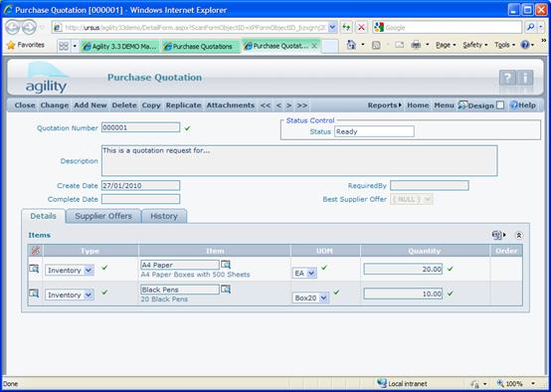Click the browser Back arrow

pyautogui.click(x=12, y=27)
